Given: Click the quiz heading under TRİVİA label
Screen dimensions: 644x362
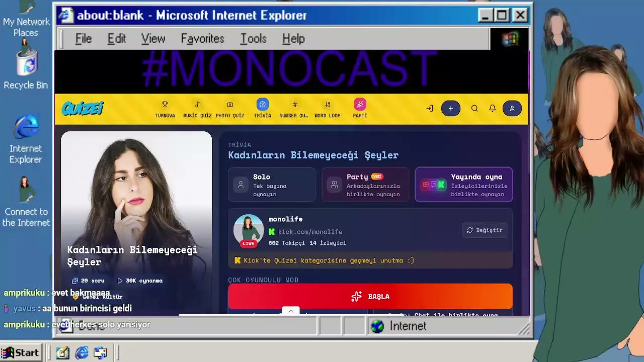Looking at the screenshot, I should [313, 155].
